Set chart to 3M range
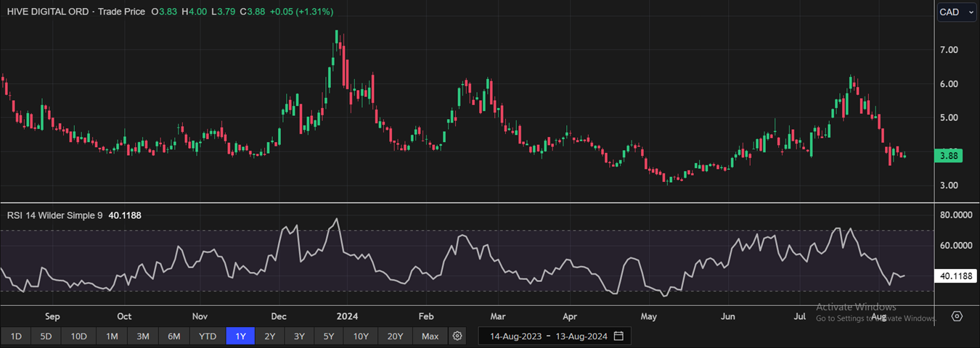Image resolution: width=980 pixels, height=348 pixels. (x=143, y=336)
